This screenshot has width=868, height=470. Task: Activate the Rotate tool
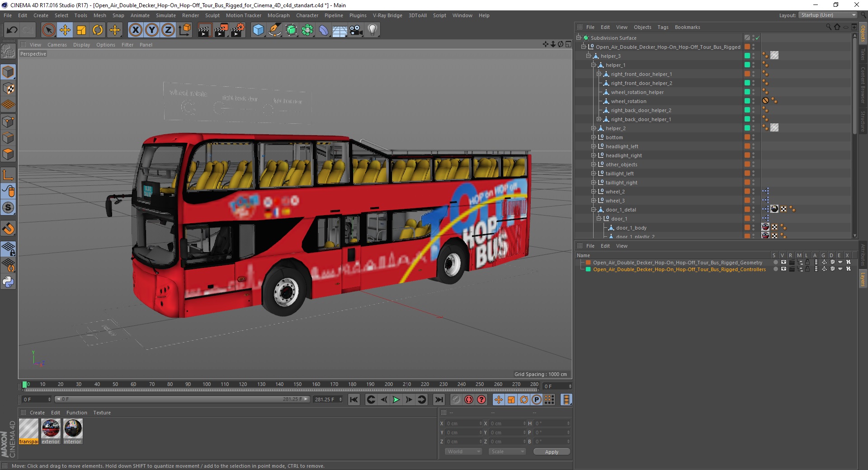(x=98, y=30)
